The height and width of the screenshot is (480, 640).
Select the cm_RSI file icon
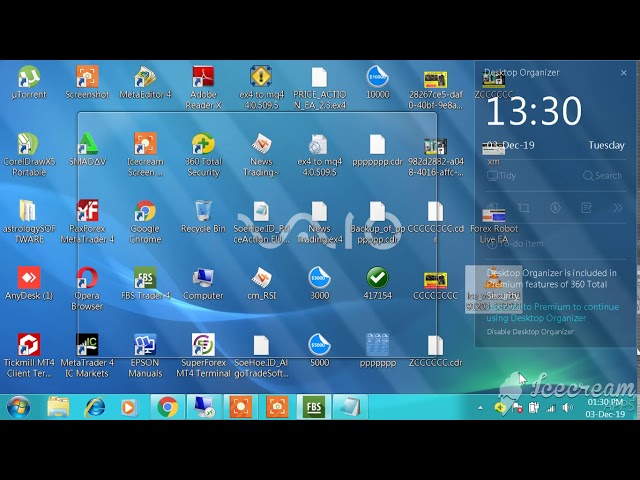pyautogui.click(x=261, y=279)
